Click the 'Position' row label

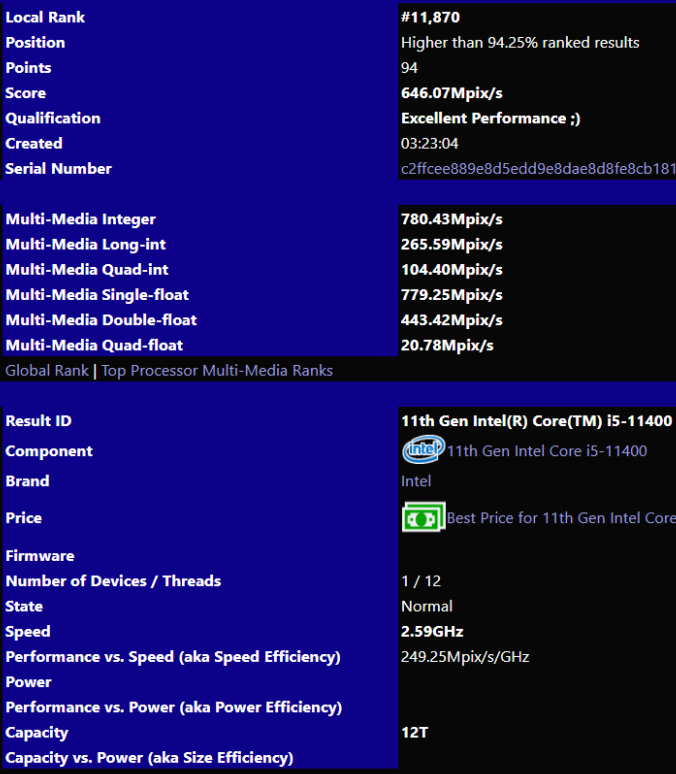pyautogui.click(x=35, y=42)
